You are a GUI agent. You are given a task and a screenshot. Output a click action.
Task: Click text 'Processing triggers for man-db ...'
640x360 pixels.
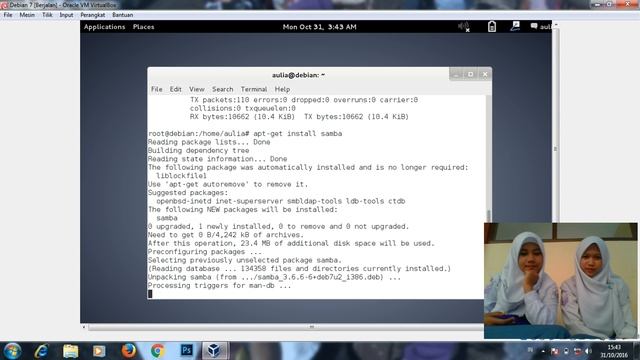click(x=219, y=286)
